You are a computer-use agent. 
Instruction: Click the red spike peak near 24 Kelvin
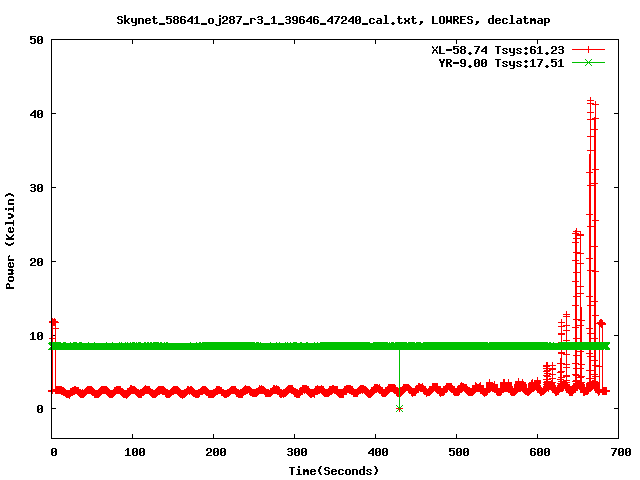pyautogui.click(x=576, y=232)
